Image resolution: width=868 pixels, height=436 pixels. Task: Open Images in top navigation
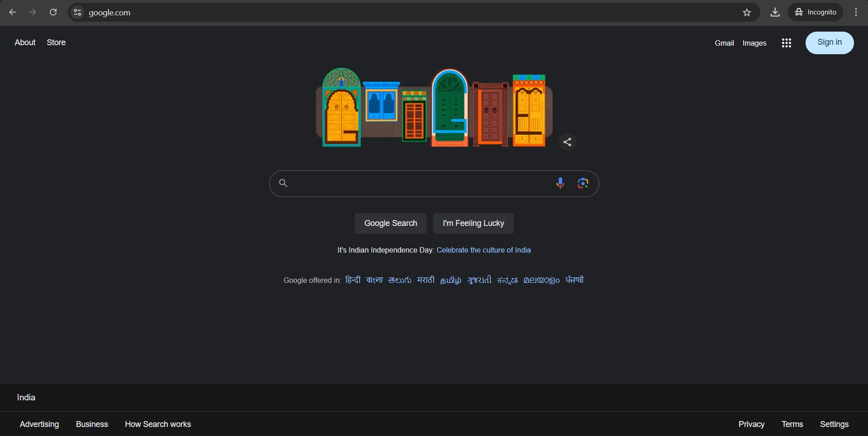[x=754, y=43]
